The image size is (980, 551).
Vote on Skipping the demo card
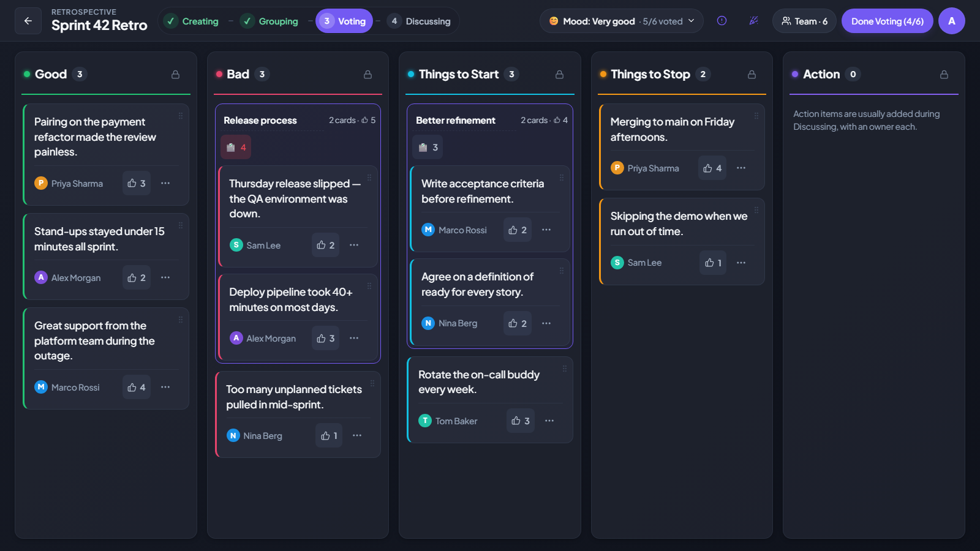(x=713, y=263)
